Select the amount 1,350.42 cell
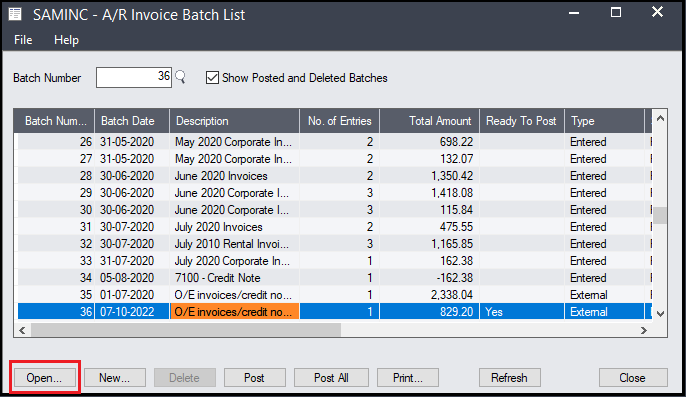Screen dimensions: 686x397 pyautogui.click(x=430, y=176)
